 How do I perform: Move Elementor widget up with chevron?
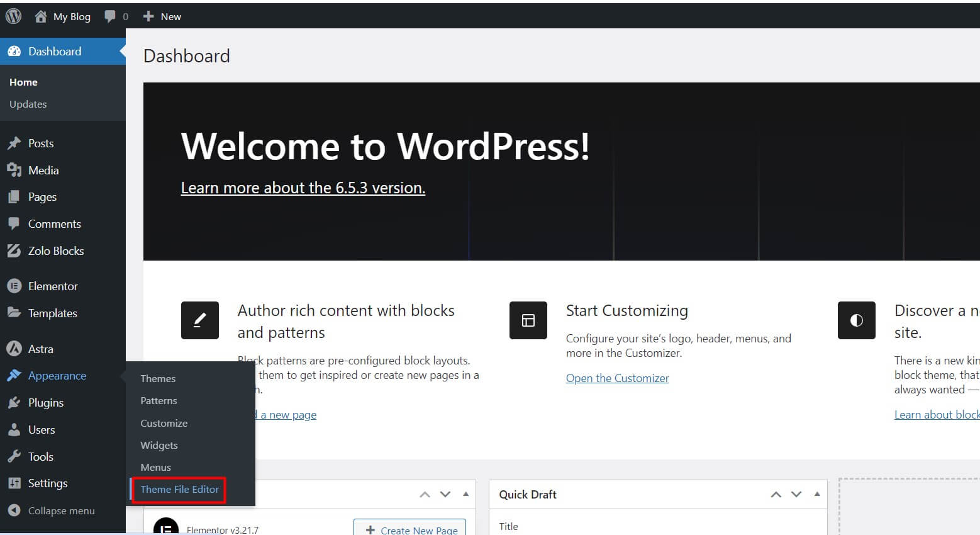pyautogui.click(x=425, y=495)
